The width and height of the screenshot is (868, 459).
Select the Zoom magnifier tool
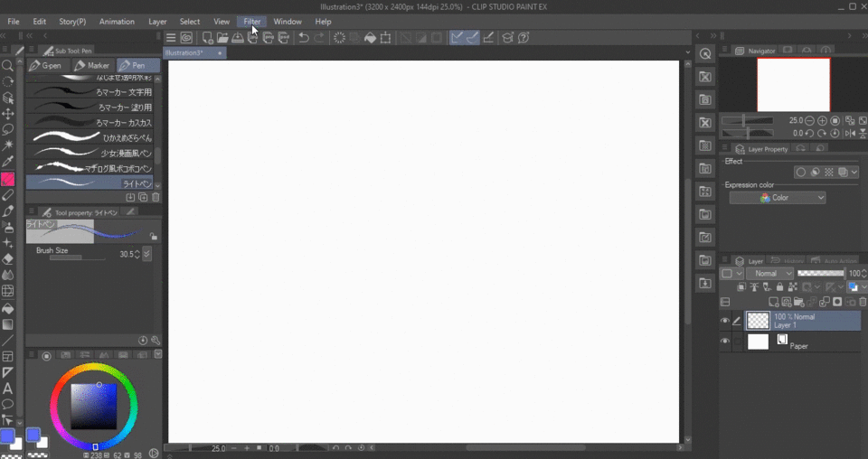[x=8, y=66]
